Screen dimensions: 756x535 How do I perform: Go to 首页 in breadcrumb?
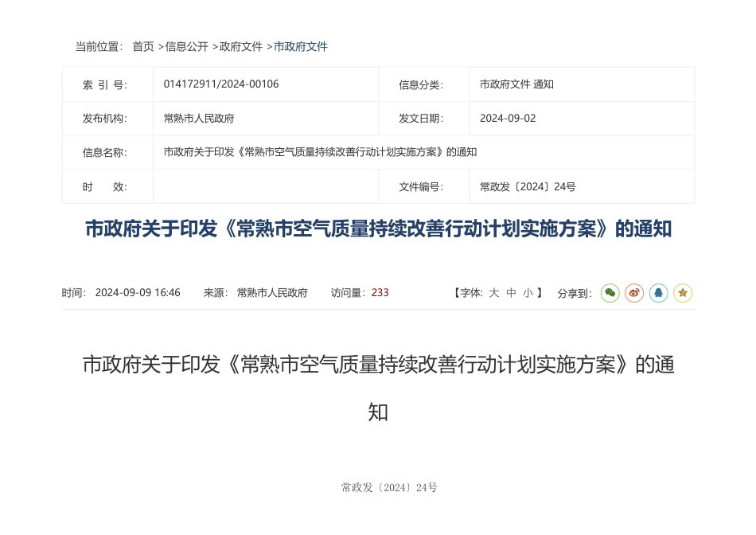(143, 46)
